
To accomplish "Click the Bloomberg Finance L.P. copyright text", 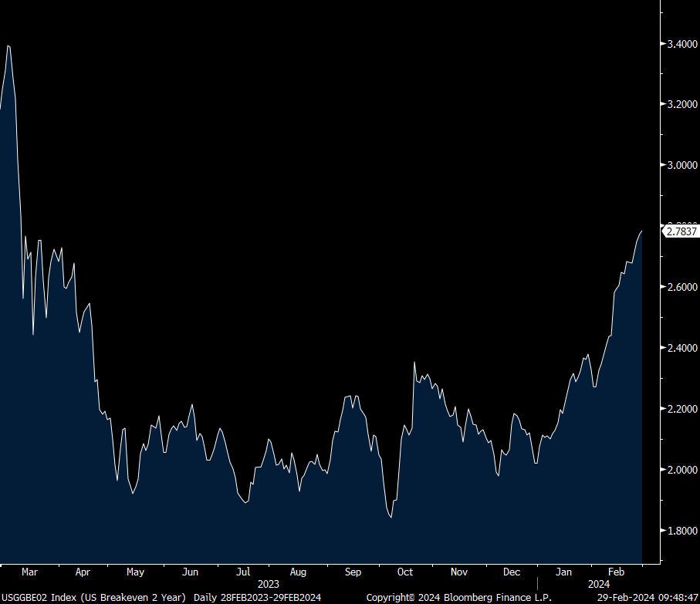I will (459, 597).
